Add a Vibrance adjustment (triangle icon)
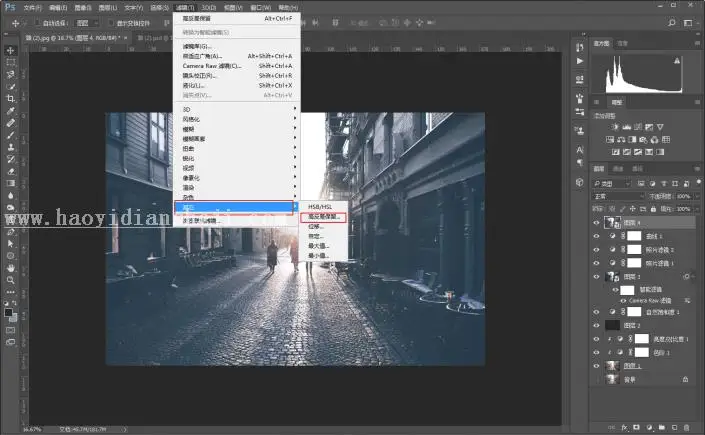Image resolution: width=705 pixels, height=435 pixels. (x=660, y=127)
